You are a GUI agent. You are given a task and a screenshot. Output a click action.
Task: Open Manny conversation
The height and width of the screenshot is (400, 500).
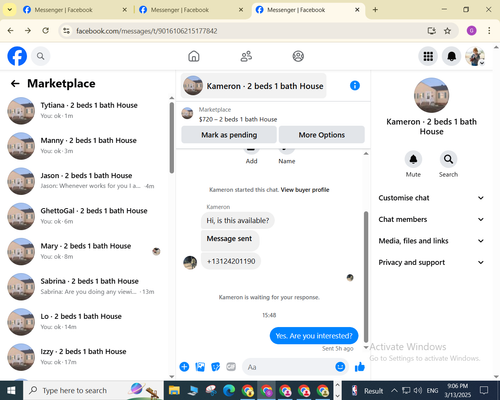[x=87, y=146]
